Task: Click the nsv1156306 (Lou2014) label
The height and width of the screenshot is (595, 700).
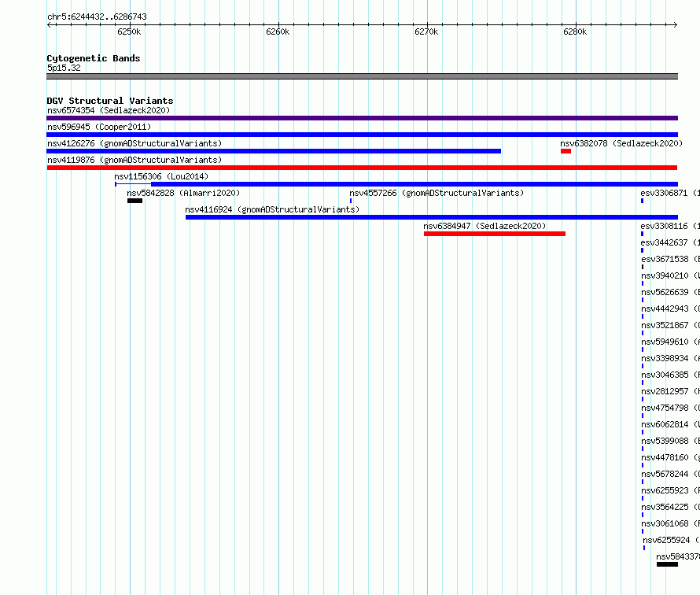Action: point(161,176)
